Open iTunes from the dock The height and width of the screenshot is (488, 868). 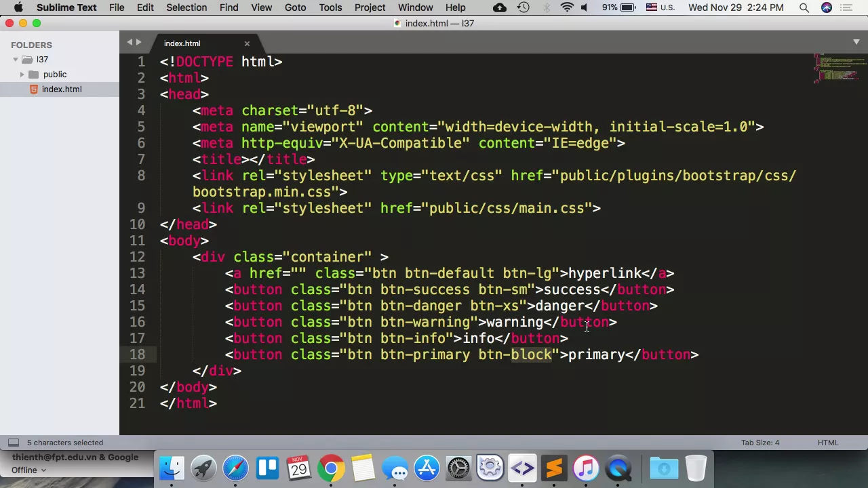click(x=586, y=468)
